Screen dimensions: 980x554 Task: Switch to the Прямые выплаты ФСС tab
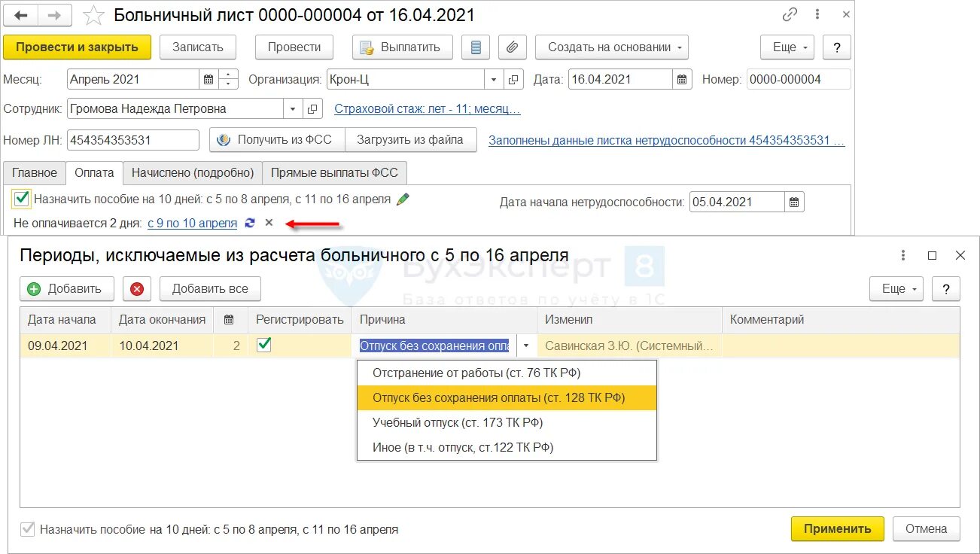pyautogui.click(x=334, y=172)
